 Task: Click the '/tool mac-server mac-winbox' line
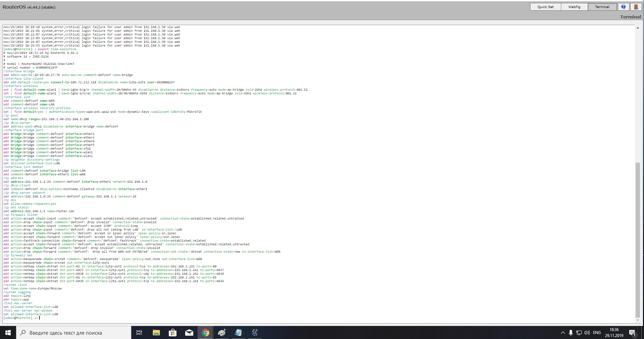pos(28,311)
